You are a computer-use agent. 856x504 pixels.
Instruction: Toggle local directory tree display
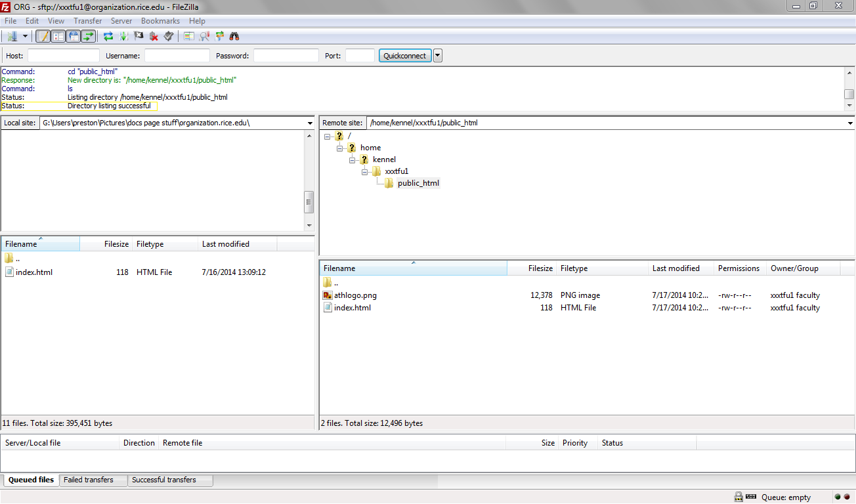click(x=58, y=36)
